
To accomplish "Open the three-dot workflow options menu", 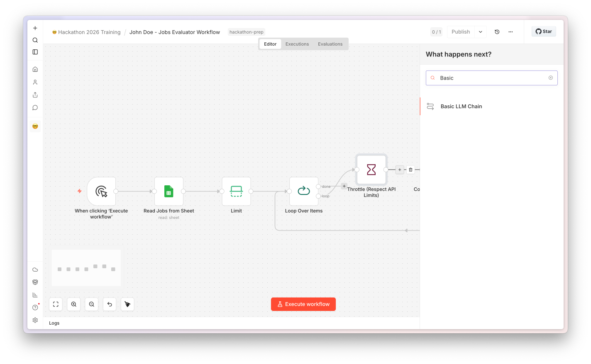I will (x=510, y=32).
